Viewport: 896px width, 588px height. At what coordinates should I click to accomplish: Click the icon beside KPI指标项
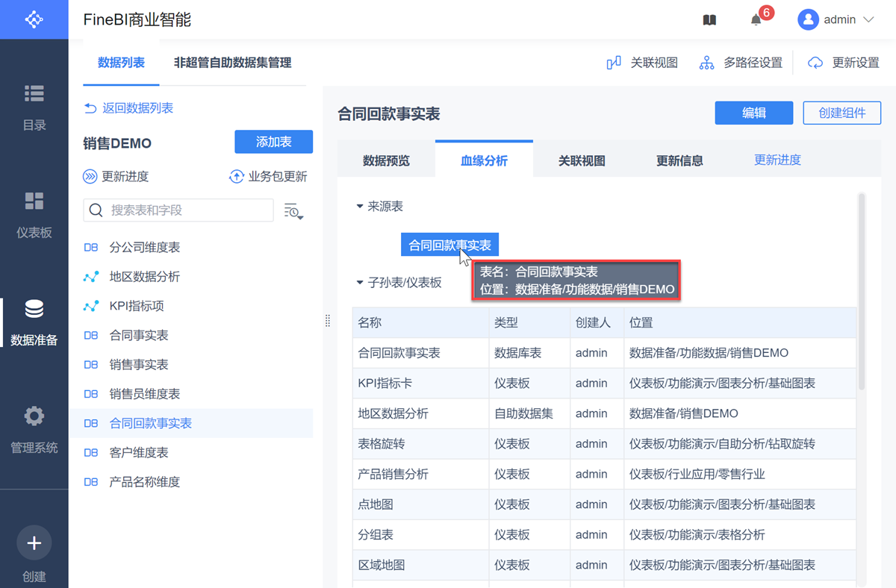pyautogui.click(x=91, y=306)
